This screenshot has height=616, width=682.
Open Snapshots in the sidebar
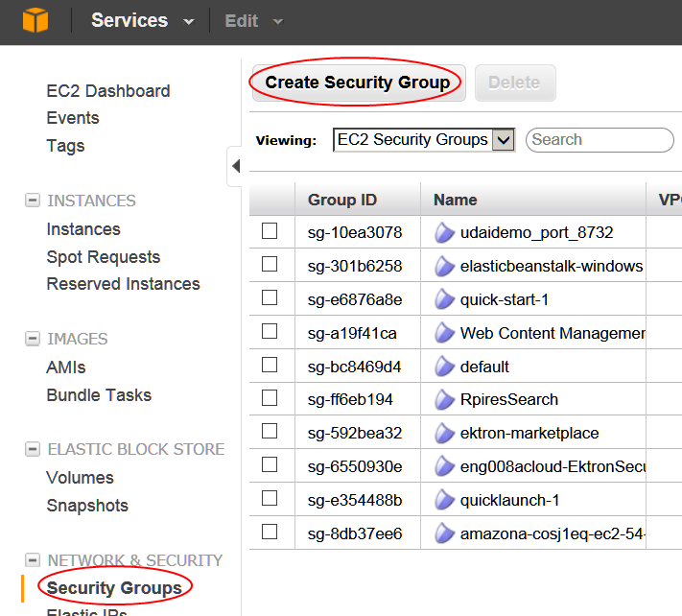pyautogui.click(x=87, y=506)
